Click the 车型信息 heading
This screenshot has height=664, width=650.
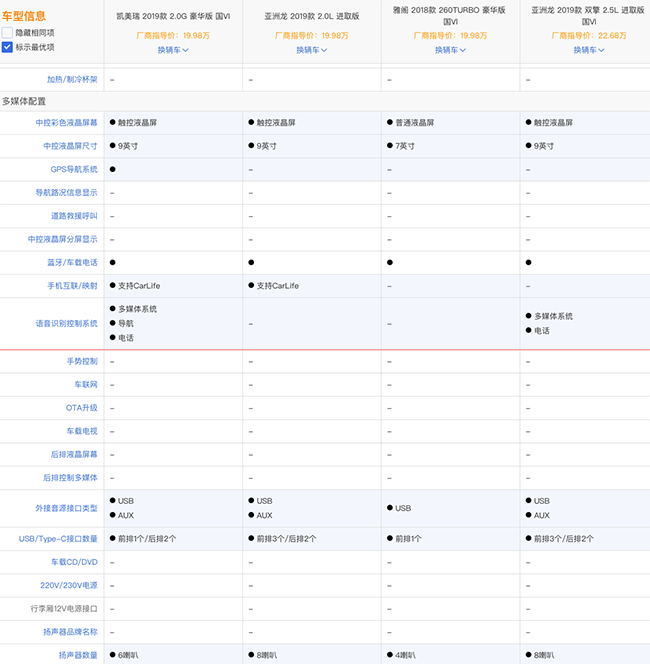[x=24, y=16]
